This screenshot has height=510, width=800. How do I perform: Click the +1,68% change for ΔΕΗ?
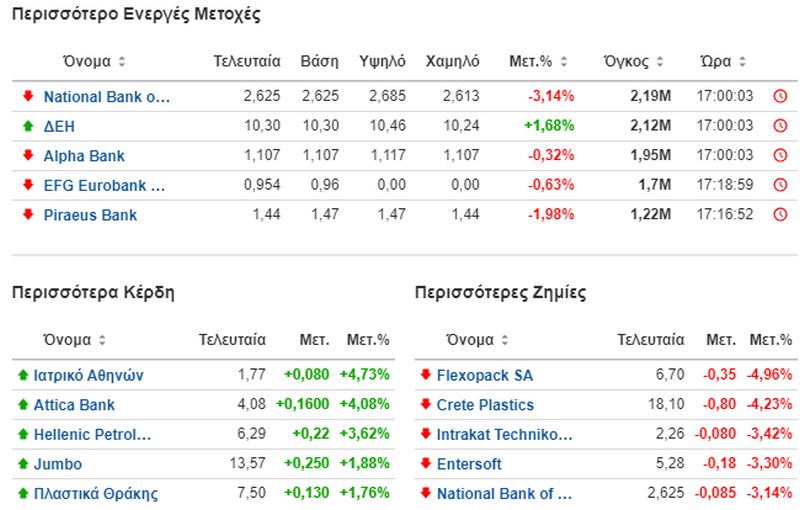coord(549,125)
